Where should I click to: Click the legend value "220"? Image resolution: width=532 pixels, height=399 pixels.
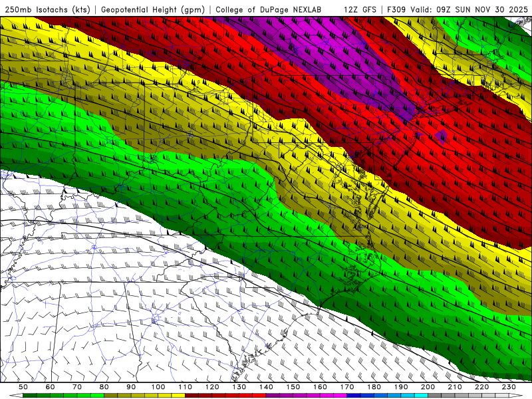(481, 387)
